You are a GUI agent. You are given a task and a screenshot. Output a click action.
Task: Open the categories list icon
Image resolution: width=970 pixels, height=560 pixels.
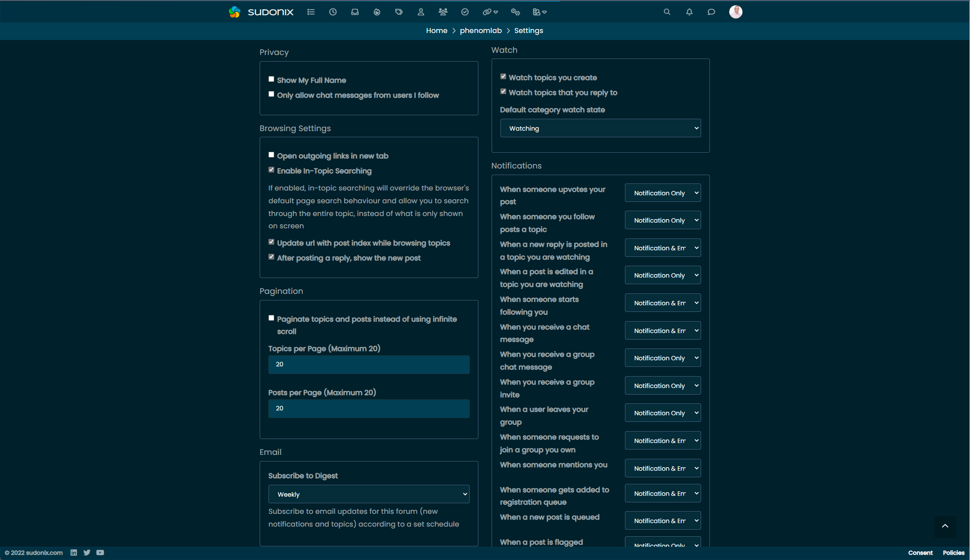311,12
